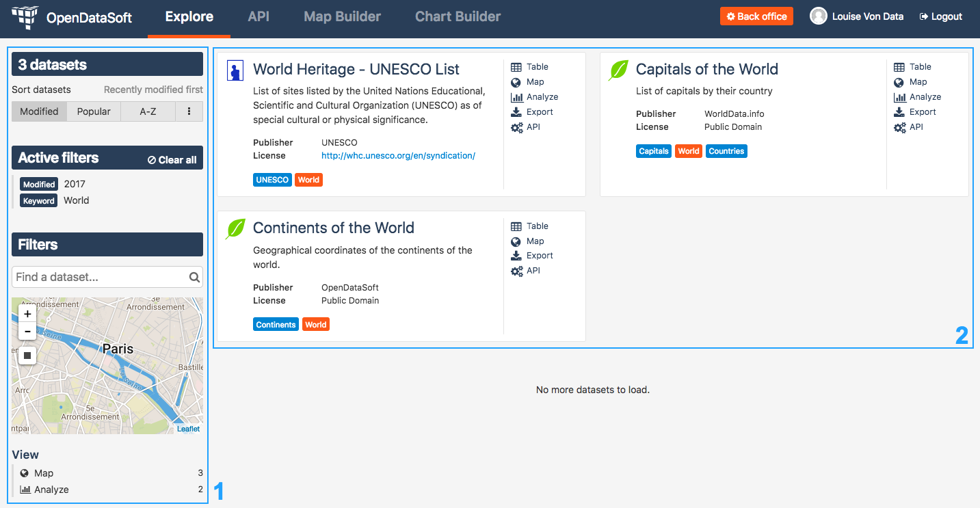Screen dimensions: 980x508
Task: Export the World Heritage dataset
Action: 532,112
